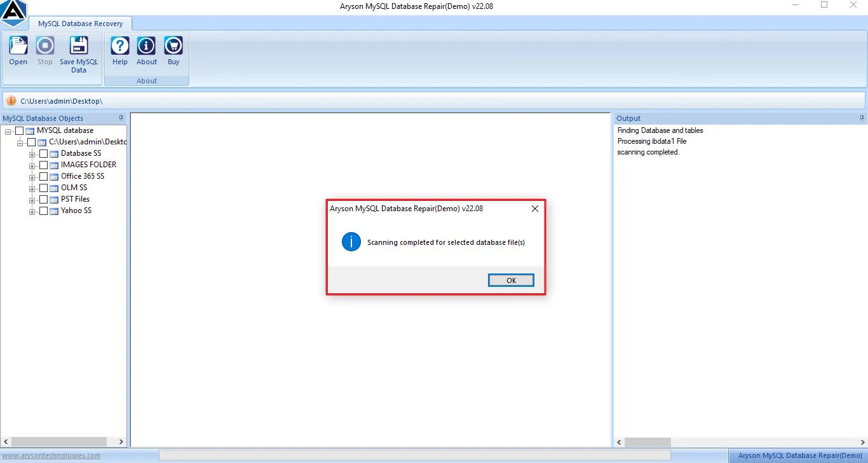
Task: Click the OLM SS table icon
Action: 54,188
